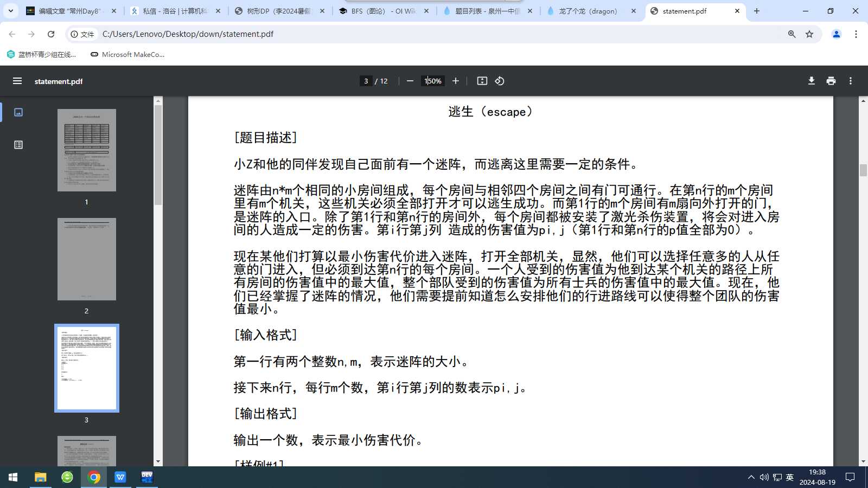
Task: Switch sidebar to document outline view
Action: click(18, 145)
